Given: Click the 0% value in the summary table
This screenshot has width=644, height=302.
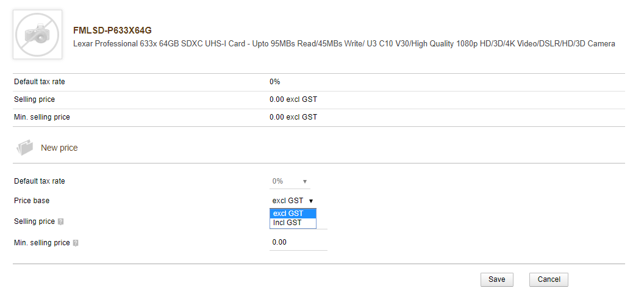Looking at the screenshot, I should (x=274, y=82).
